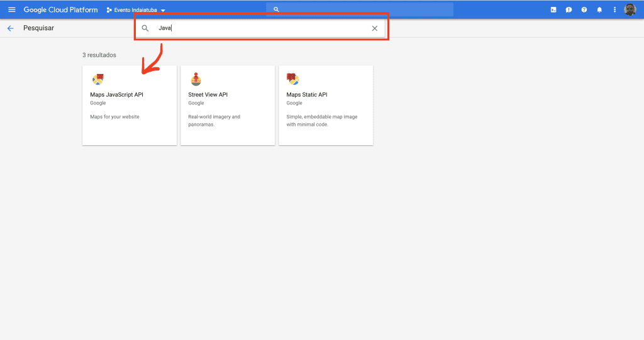Click the magnifier icon beside Java
The height and width of the screenshot is (340, 644).
[x=145, y=28]
